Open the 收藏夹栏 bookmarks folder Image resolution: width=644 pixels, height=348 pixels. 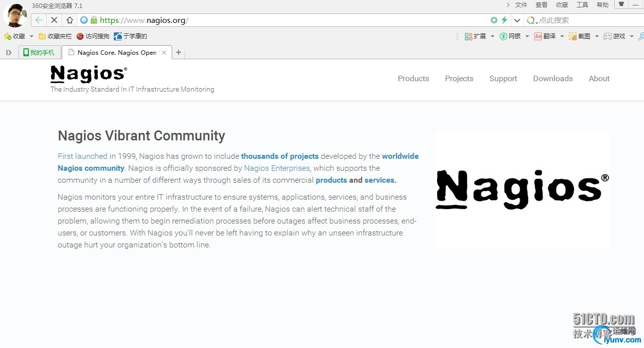[x=55, y=36]
